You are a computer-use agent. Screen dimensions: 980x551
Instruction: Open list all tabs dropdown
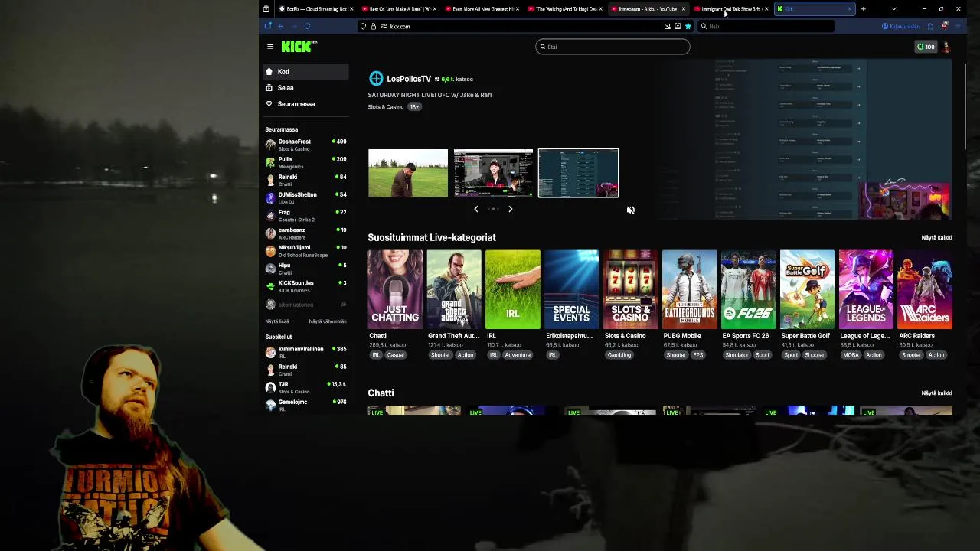pyautogui.click(x=893, y=9)
